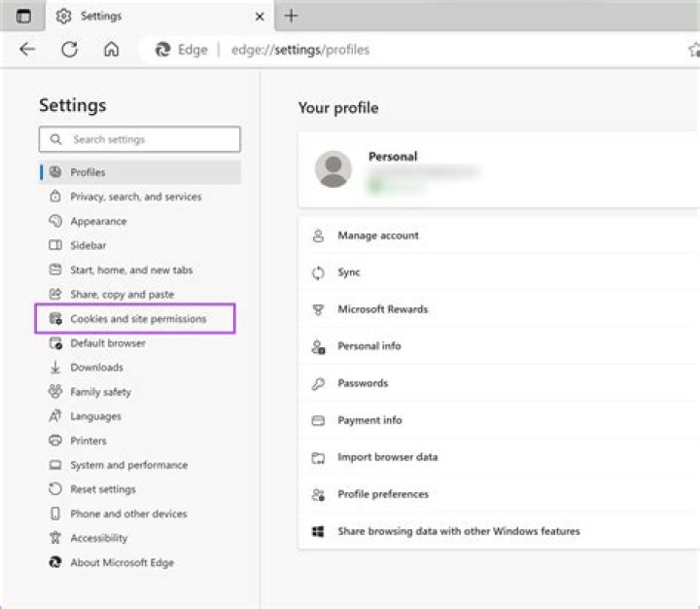
Task: Open Personal info
Action: (499, 346)
